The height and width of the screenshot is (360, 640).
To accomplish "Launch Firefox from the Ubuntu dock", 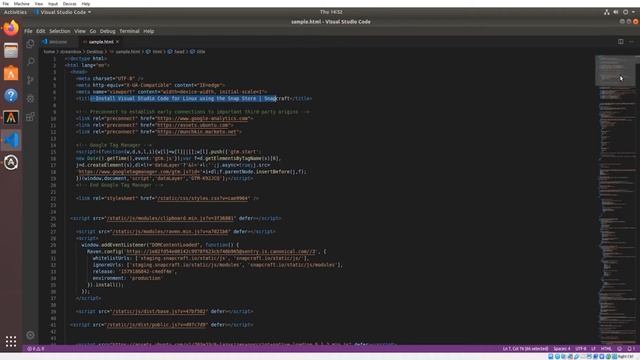I will (11, 28).
